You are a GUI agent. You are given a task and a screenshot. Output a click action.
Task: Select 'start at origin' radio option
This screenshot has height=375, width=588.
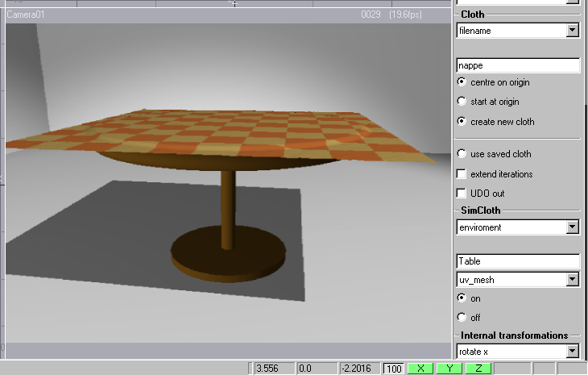pos(462,102)
